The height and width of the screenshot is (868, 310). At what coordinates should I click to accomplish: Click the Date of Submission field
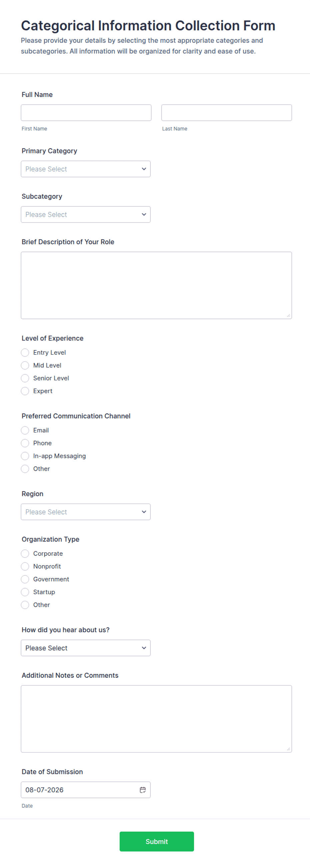pos(86,790)
